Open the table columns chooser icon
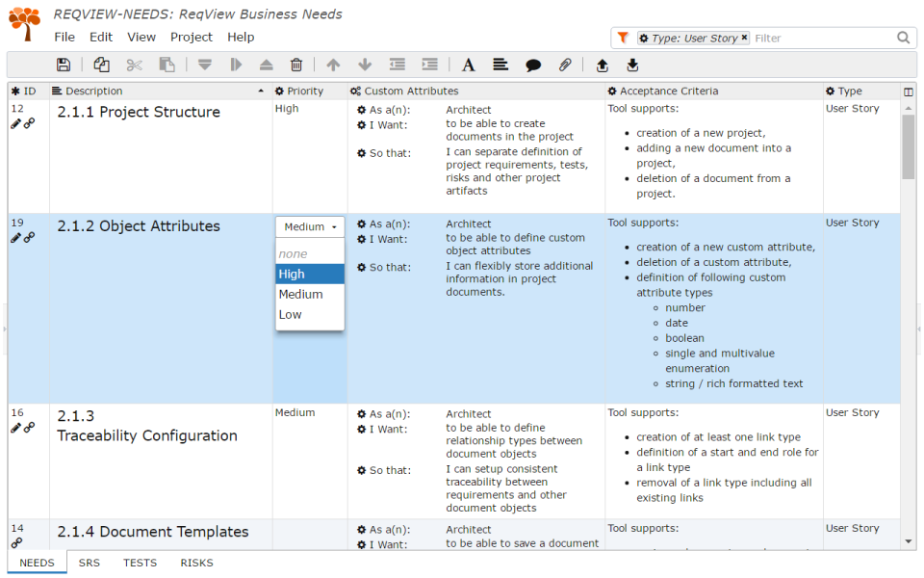This screenshot has width=924, height=578. click(908, 92)
